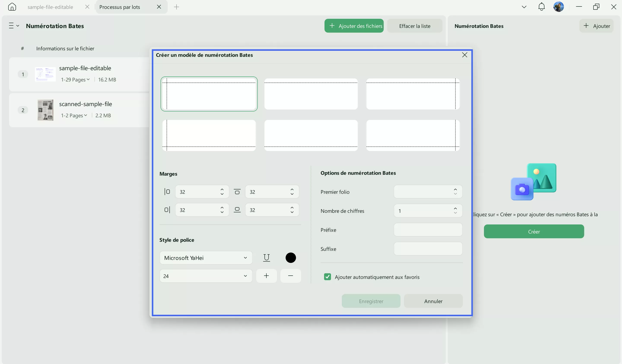Increase top margin value
The image size is (622, 364).
click(292, 189)
